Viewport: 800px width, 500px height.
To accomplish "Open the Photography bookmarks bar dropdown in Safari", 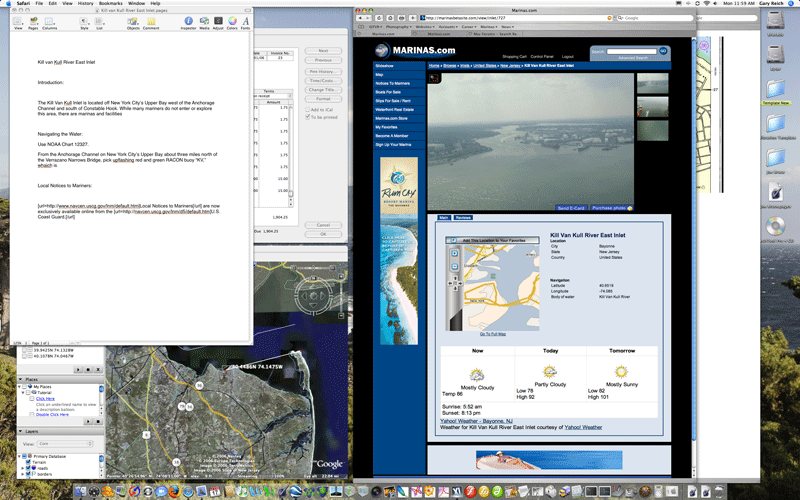I will coord(399,27).
